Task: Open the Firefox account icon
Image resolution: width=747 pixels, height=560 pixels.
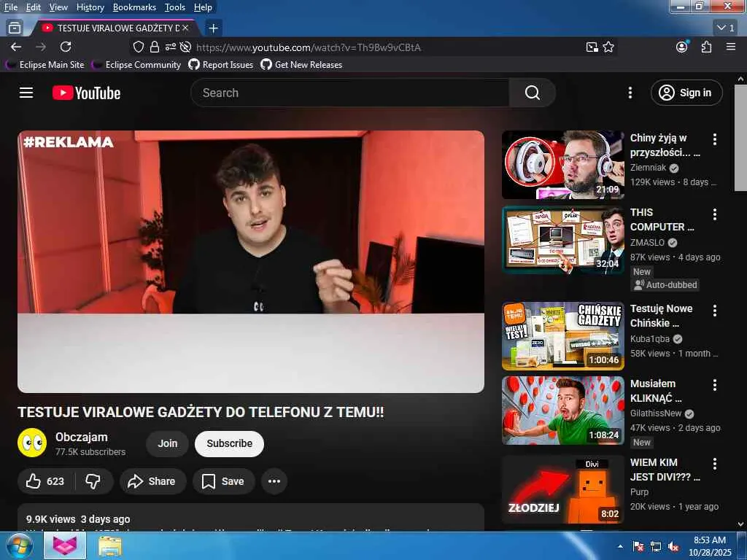Action: point(682,47)
